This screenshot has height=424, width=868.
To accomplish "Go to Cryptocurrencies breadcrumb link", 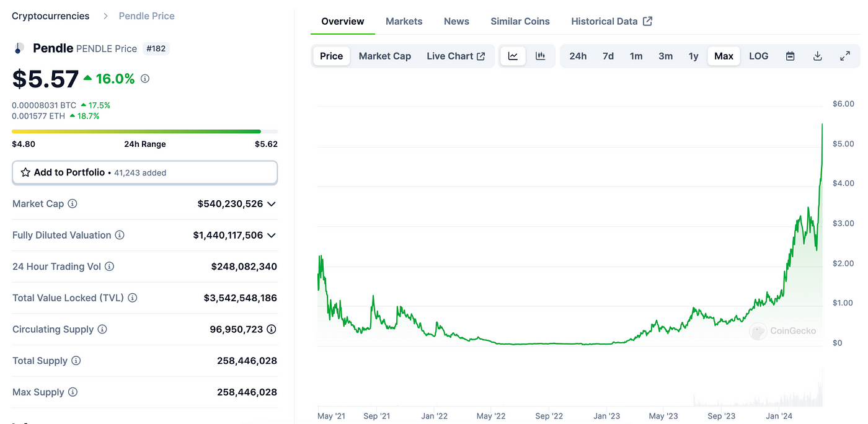I will (x=50, y=16).
